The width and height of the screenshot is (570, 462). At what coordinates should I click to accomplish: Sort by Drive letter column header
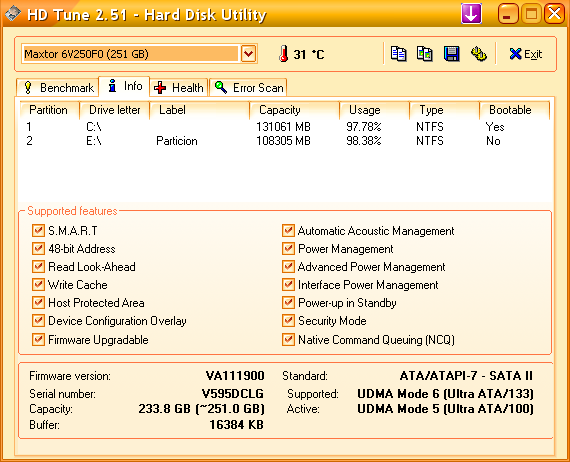(115, 110)
